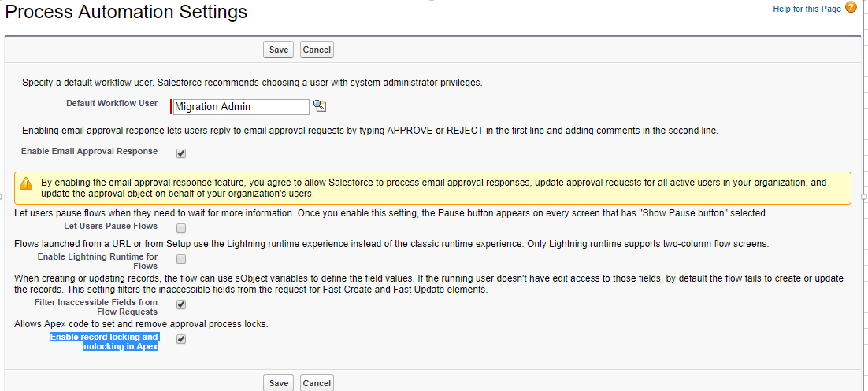Enable Lightning Runtime for Flows checkbox

click(181, 259)
